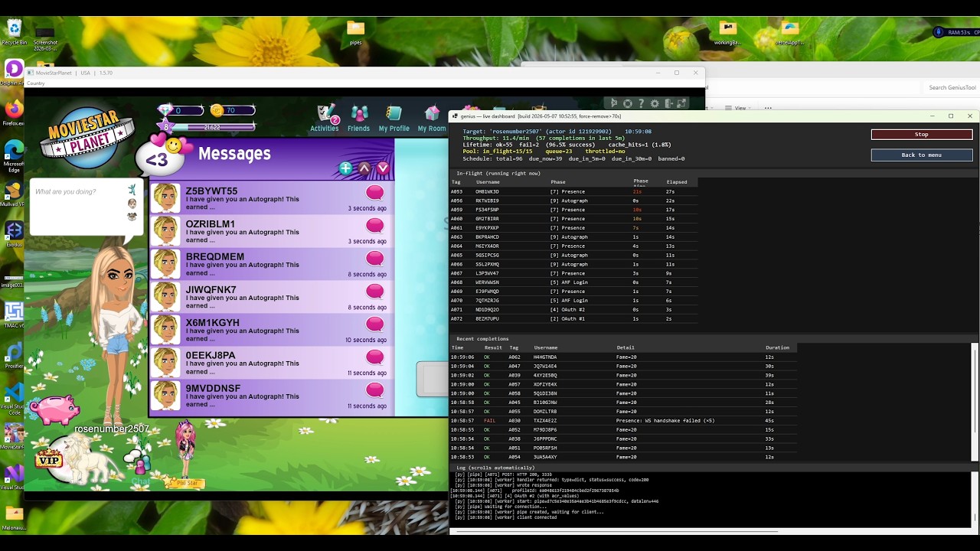This screenshot has width=980, height=551.
Task: Click the cursor pointer icon in game toolbar
Action: pyautogui.click(x=614, y=103)
